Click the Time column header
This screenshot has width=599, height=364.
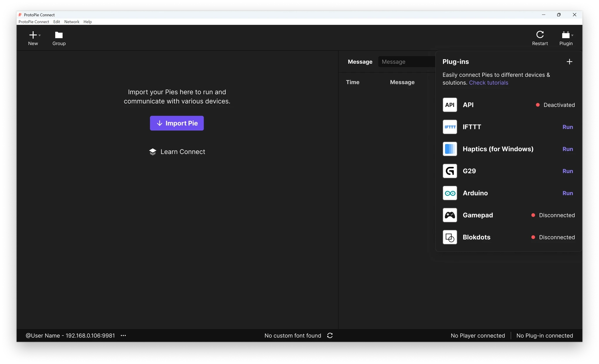coord(353,82)
